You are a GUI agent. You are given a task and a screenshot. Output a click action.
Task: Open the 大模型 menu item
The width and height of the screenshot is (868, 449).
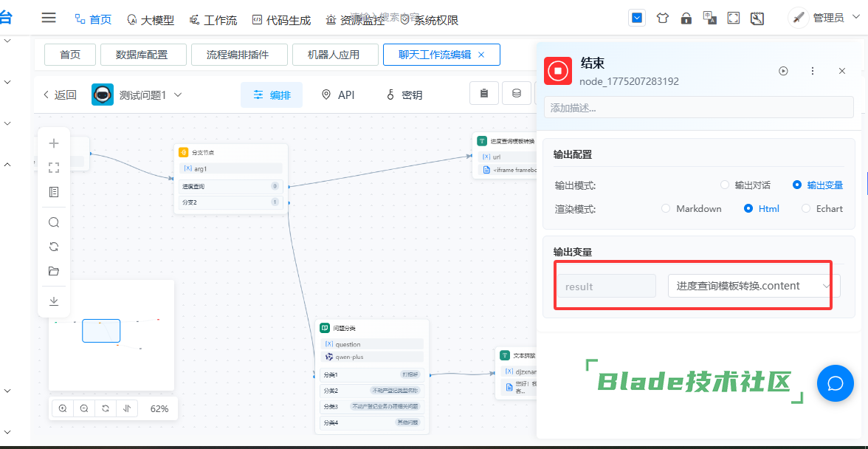151,20
